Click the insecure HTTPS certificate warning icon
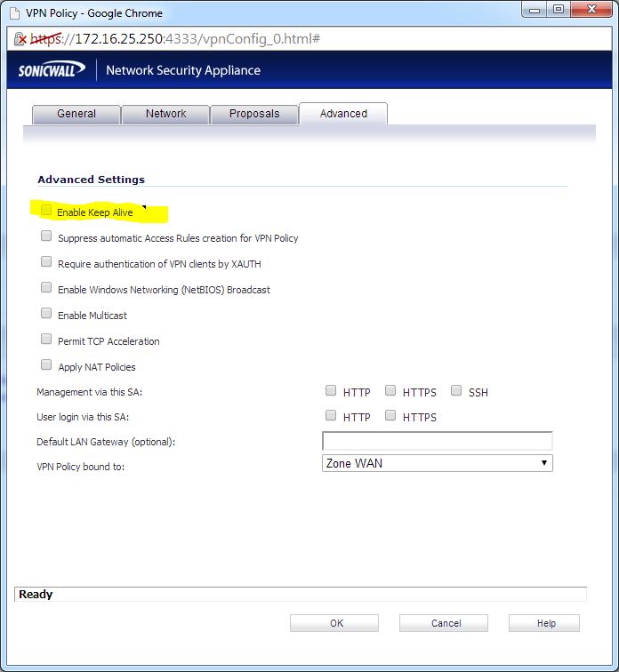 tap(20, 39)
